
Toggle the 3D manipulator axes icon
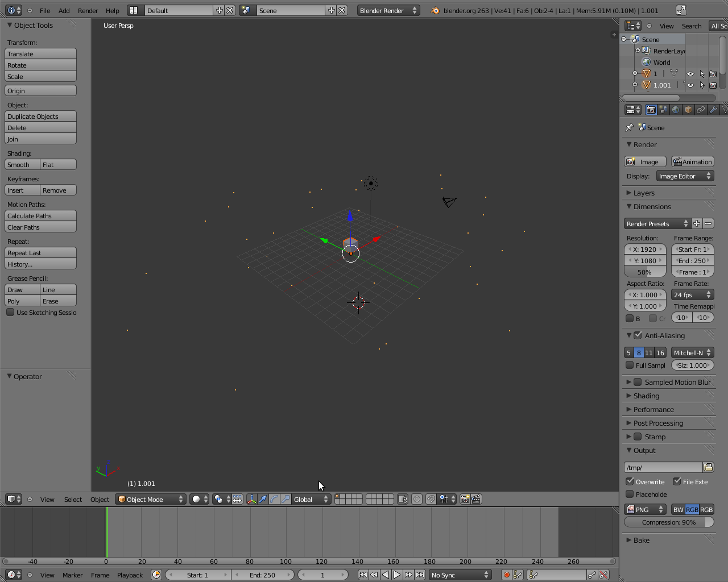click(251, 499)
